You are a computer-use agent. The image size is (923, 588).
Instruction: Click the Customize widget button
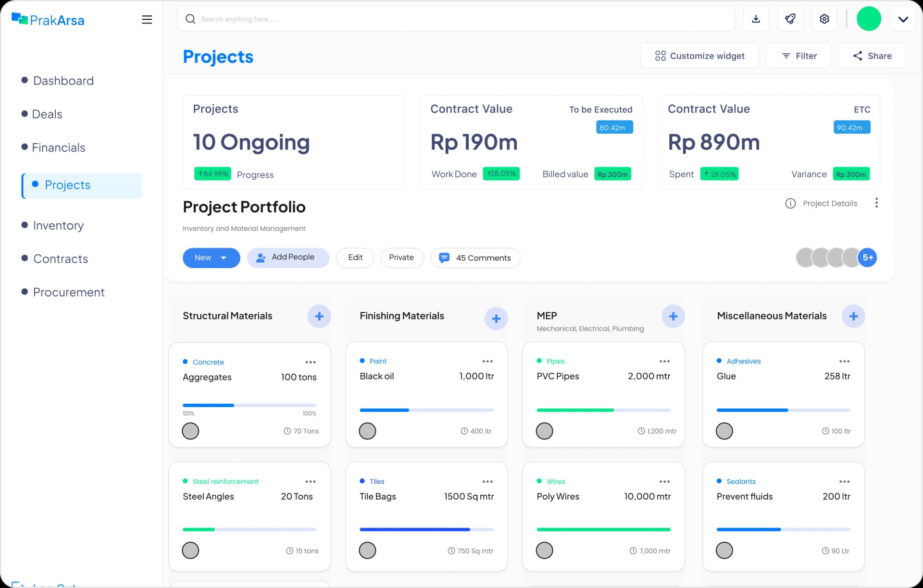pyautogui.click(x=699, y=56)
